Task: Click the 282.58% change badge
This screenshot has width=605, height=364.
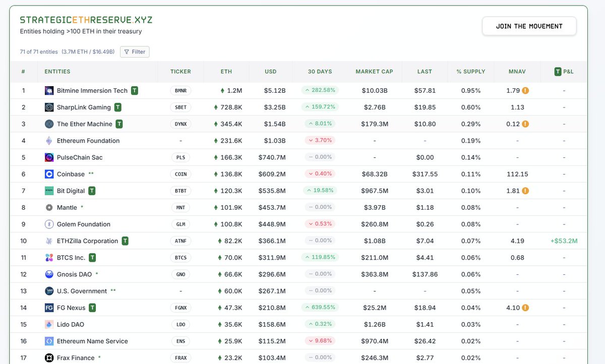Action: (x=320, y=90)
